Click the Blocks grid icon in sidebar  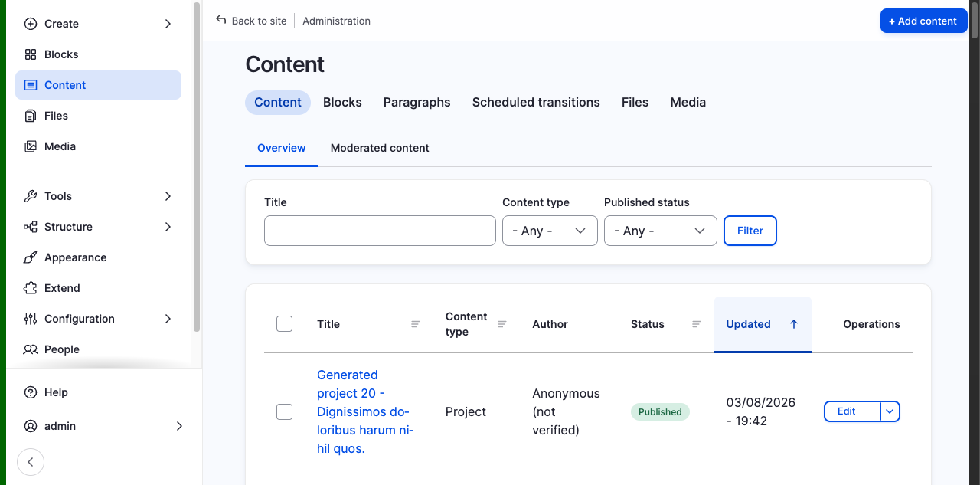(x=31, y=54)
